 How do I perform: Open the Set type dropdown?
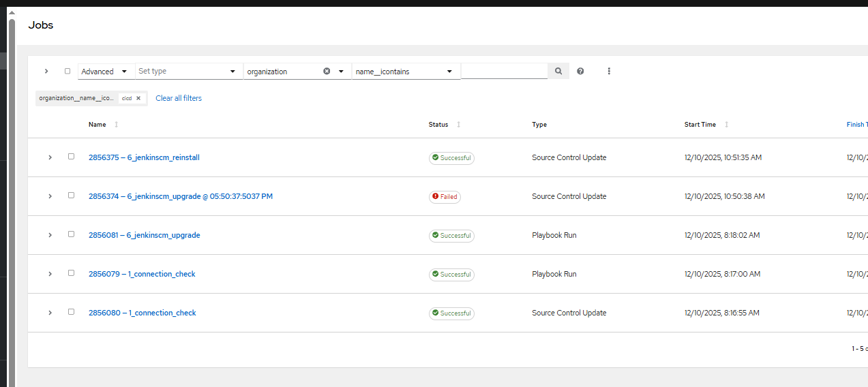[x=189, y=71]
